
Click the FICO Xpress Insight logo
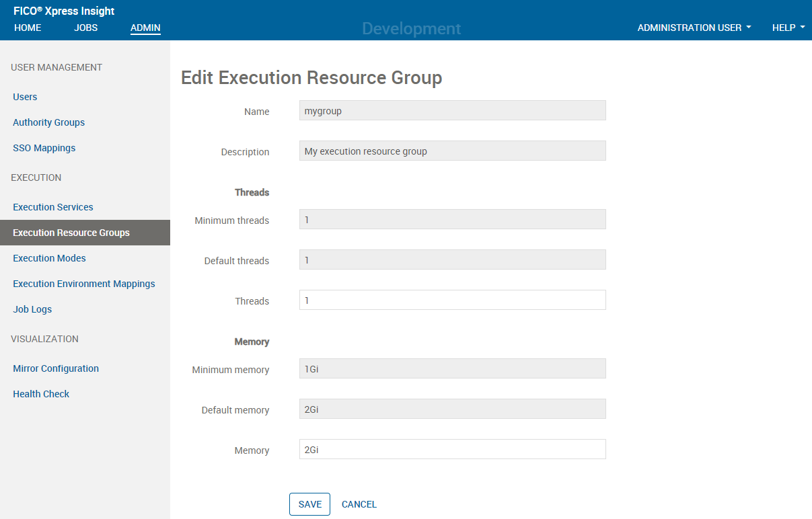pos(64,11)
